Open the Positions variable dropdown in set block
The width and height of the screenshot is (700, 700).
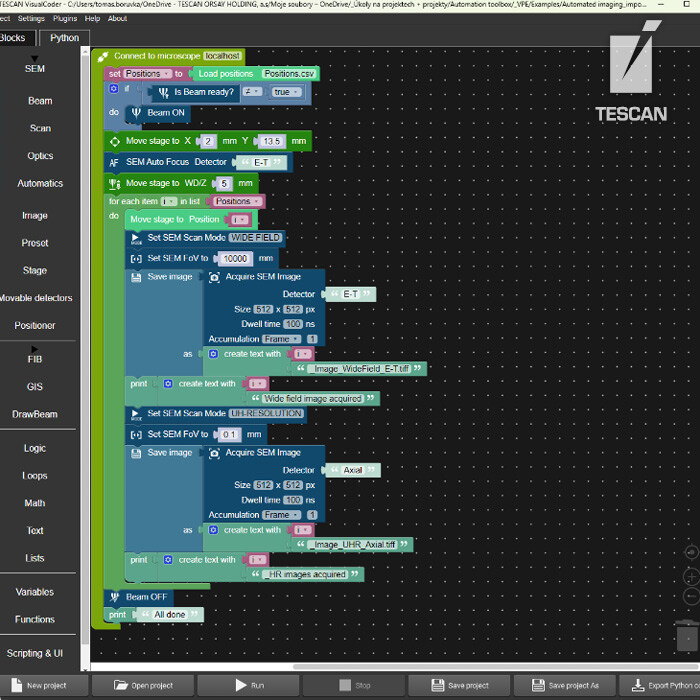point(146,74)
